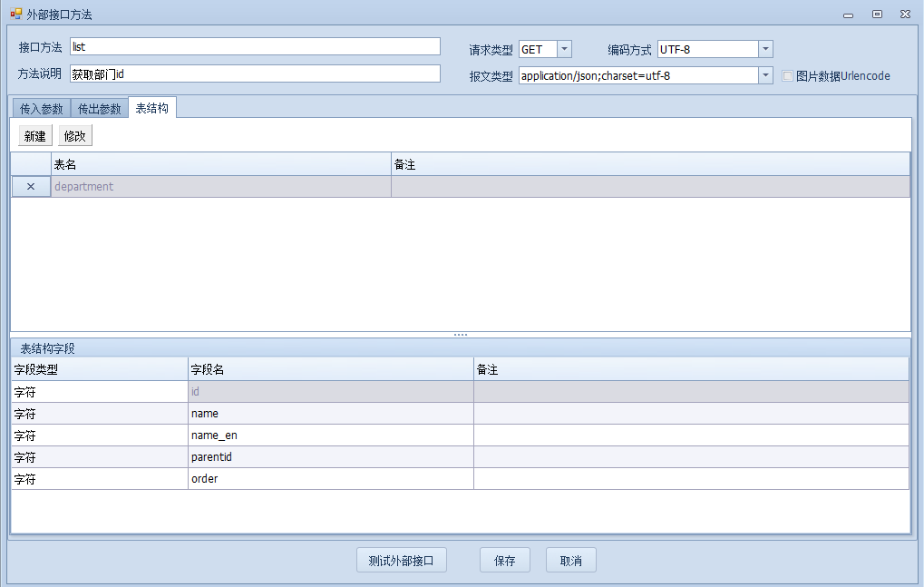This screenshot has height=587, width=924.
Task: Click the 取消 button
Action: click(x=570, y=561)
